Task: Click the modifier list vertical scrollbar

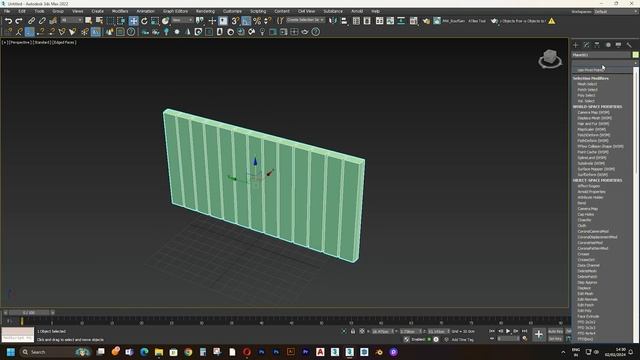Action: pos(636,121)
